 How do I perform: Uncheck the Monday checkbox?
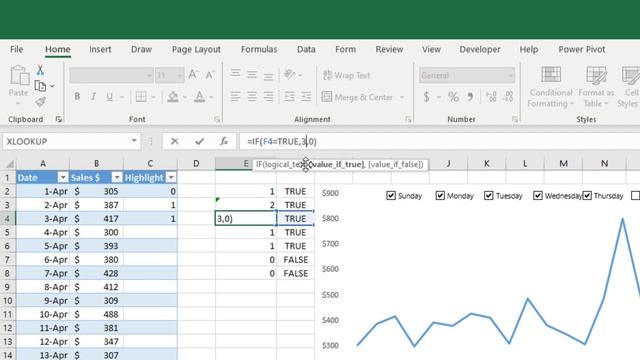click(440, 196)
